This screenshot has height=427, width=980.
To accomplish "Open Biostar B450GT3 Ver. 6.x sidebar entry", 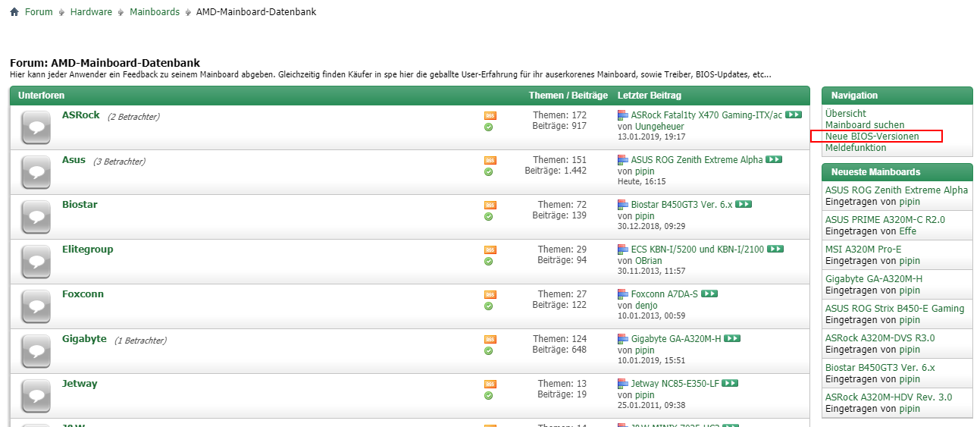I will tap(880, 368).
